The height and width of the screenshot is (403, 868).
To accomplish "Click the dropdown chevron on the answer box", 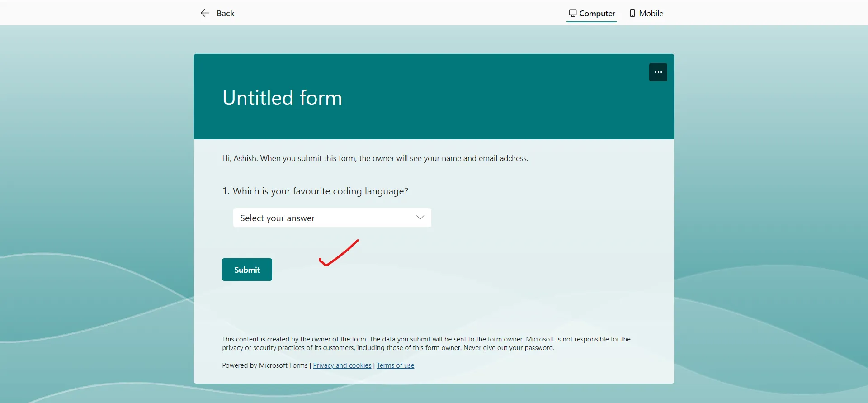I will [420, 217].
